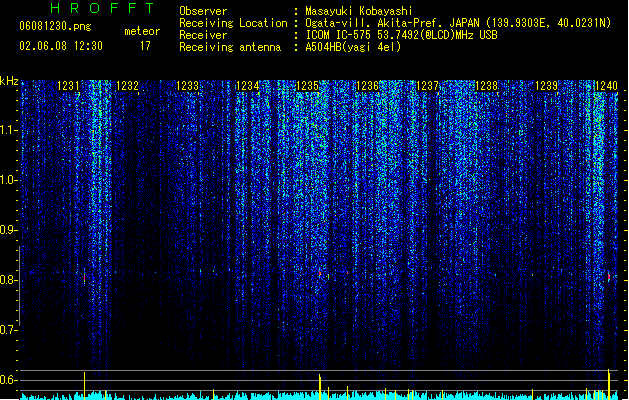Click the Receiving Location label
The height and width of the screenshot is (400, 629).
click(x=233, y=23)
